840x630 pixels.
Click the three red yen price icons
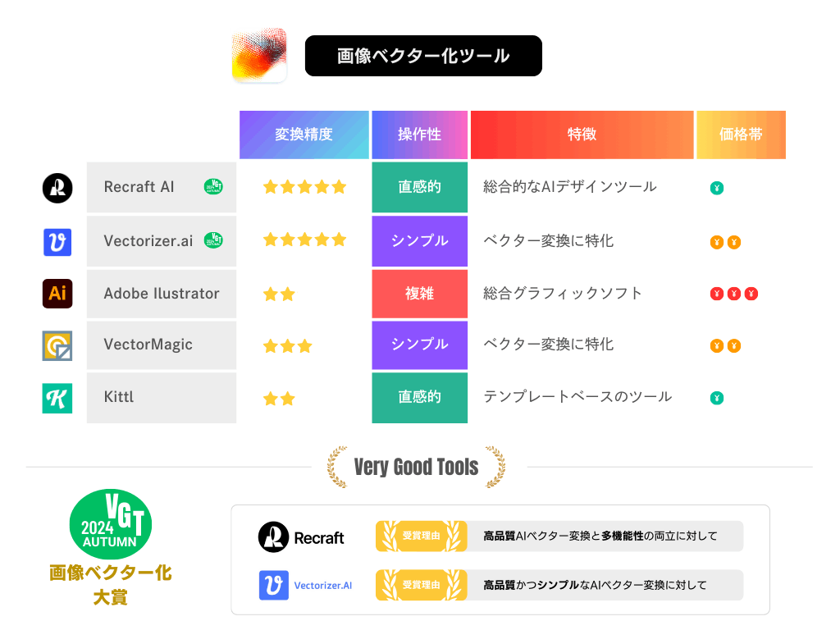pos(734,294)
